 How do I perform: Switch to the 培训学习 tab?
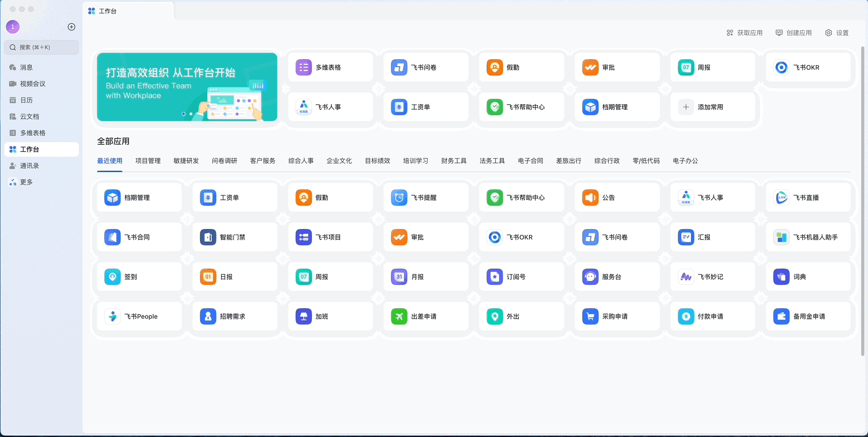point(416,161)
